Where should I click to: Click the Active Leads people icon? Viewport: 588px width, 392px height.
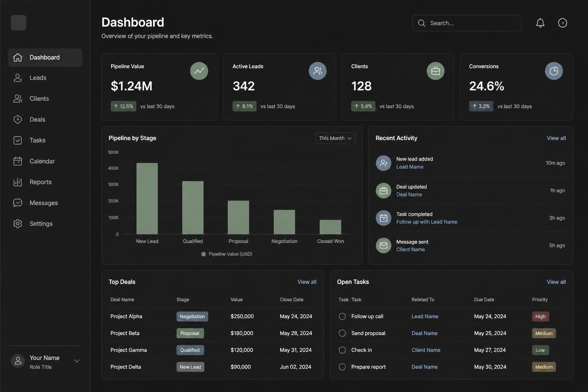318,71
